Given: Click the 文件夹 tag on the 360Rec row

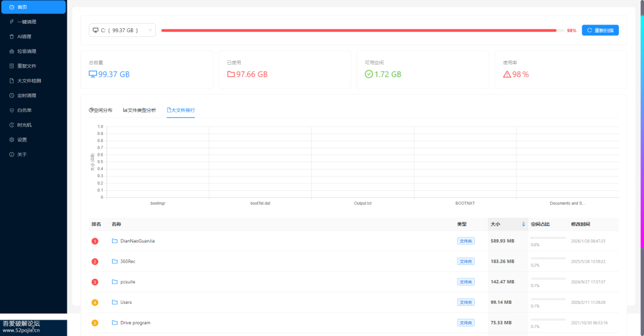Looking at the screenshot, I should (x=465, y=261).
